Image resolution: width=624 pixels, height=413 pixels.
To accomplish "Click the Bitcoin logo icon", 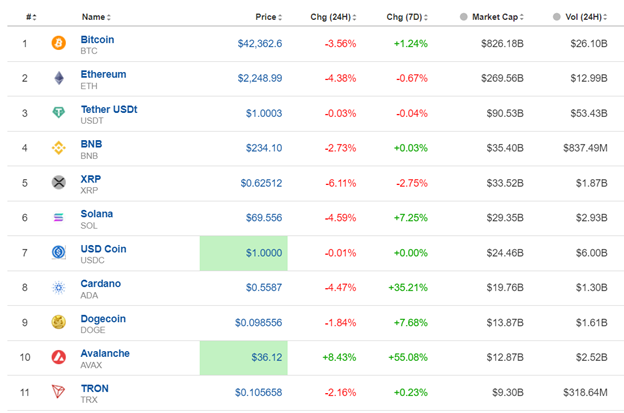I will [x=58, y=43].
